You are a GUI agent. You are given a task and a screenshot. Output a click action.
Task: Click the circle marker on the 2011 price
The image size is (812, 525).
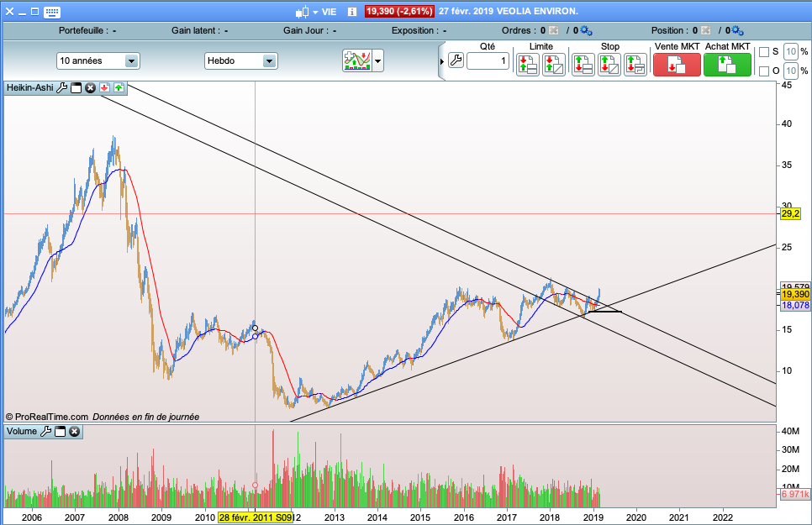[255, 328]
